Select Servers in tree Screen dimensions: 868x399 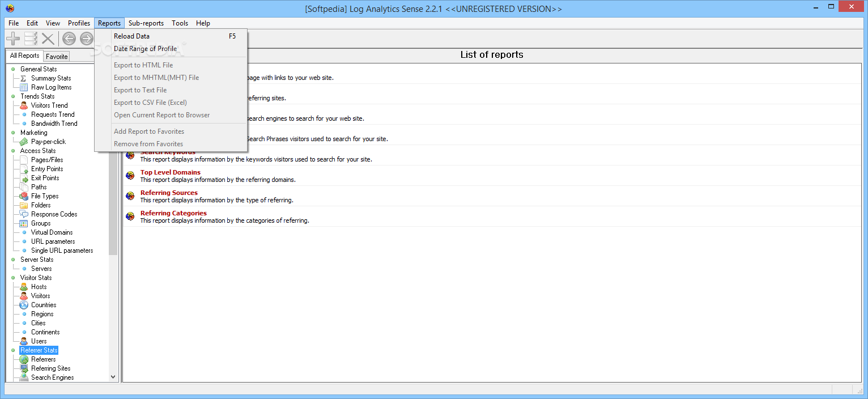coord(41,269)
